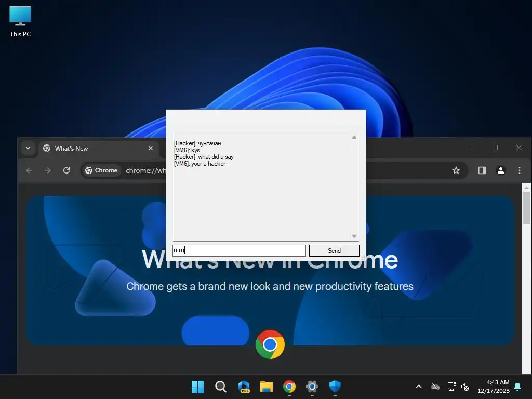Focus the chat message input field
This screenshot has height=399, width=532.
(x=239, y=250)
